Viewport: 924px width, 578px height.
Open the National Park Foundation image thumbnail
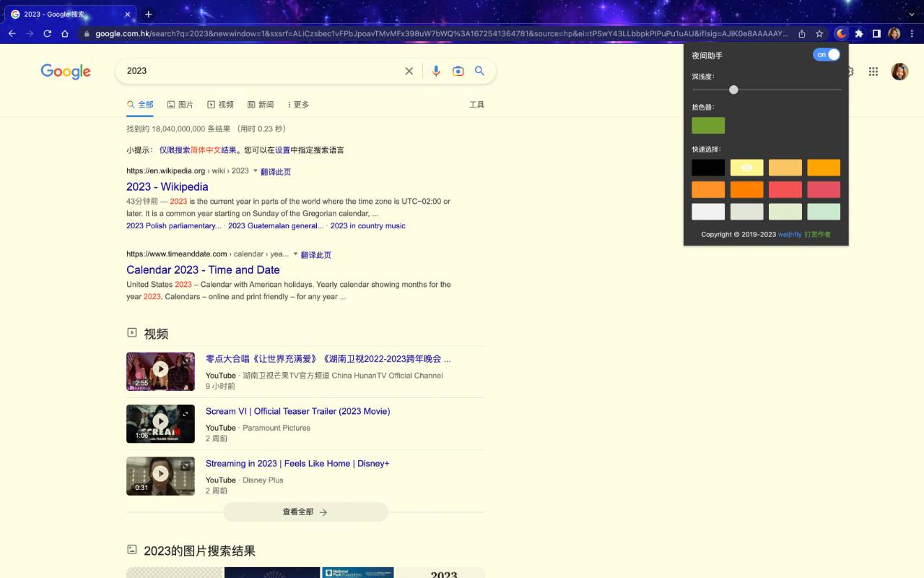pyautogui.click(x=358, y=572)
